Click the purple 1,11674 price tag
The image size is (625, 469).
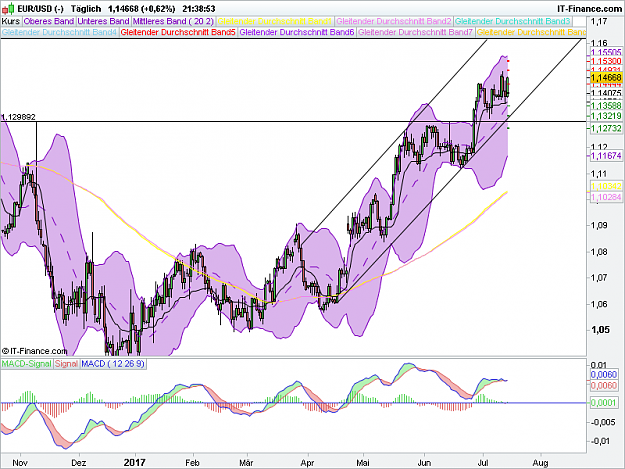[x=606, y=156]
